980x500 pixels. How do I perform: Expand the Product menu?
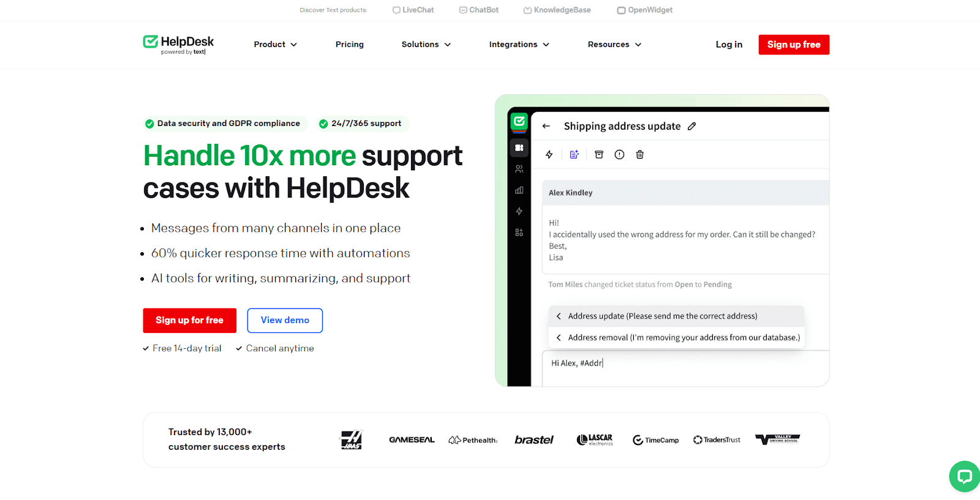coord(276,44)
